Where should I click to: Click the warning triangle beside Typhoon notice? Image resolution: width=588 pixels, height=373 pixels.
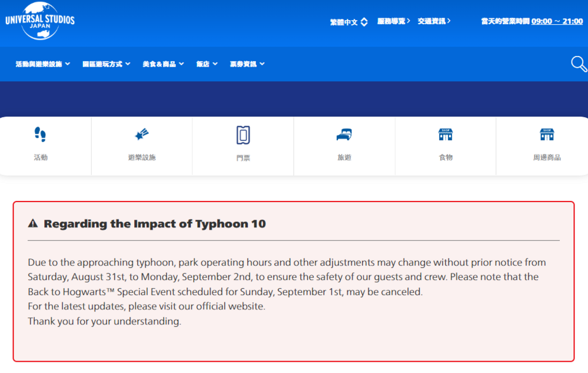(x=33, y=224)
